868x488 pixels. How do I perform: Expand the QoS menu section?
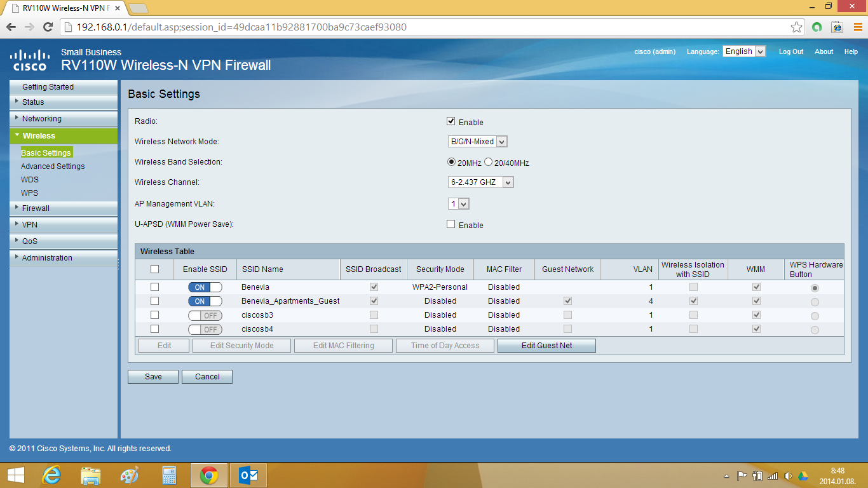pyautogui.click(x=64, y=241)
